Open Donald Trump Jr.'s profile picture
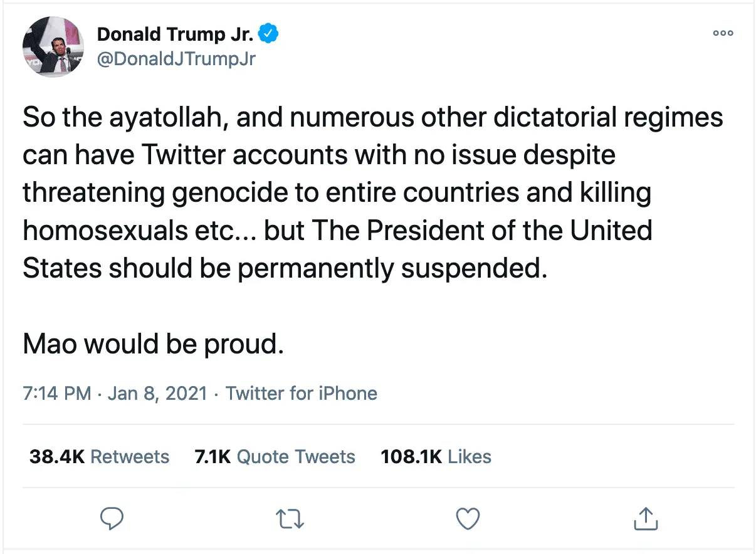Image resolution: width=756 pixels, height=554 pixels. [53, 46]
